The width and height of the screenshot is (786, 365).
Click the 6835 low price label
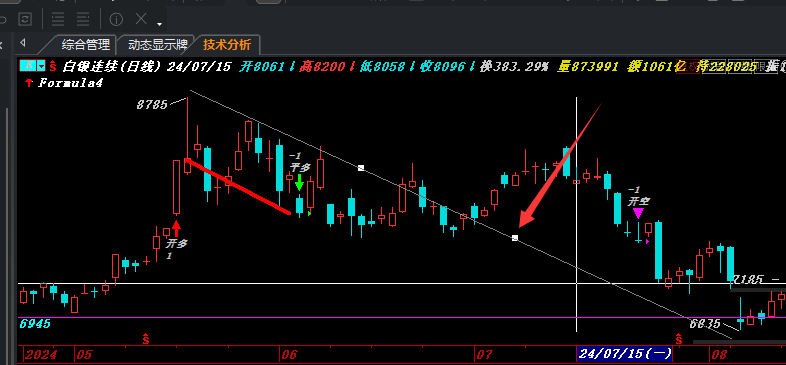pos(705,324)
